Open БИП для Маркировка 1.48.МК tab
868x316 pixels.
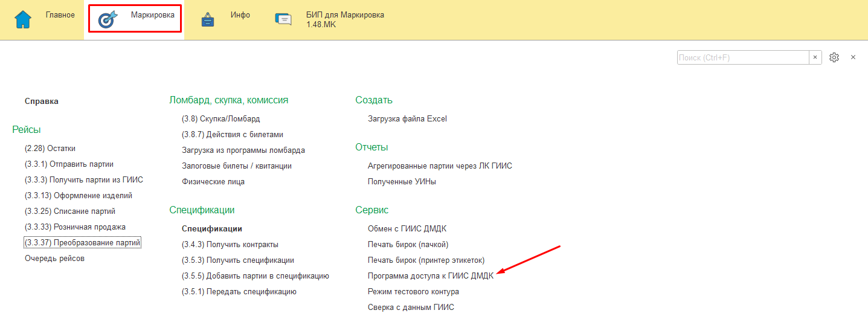click(329, 20)
